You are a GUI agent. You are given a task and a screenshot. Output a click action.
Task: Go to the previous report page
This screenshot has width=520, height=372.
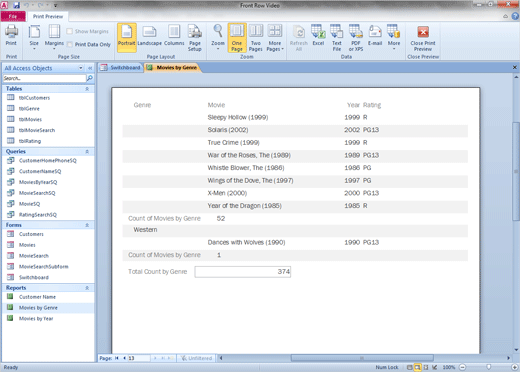coord(124,358)
